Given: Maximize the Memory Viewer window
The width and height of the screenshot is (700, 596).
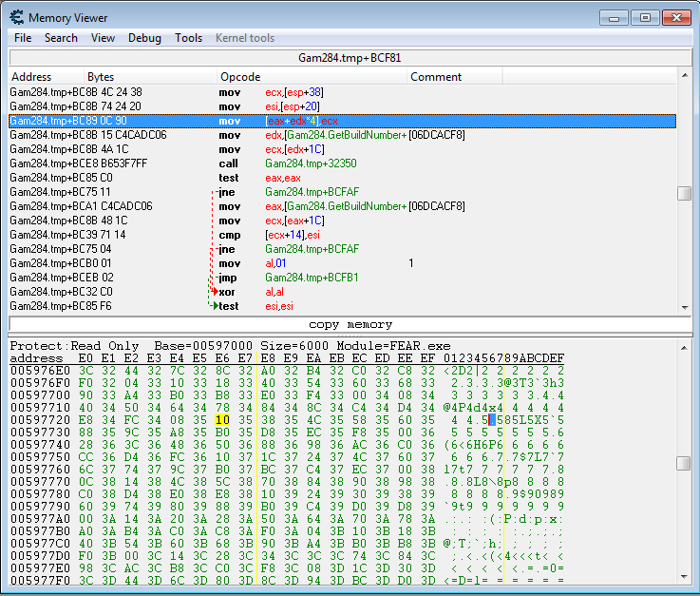Looking at the screenshot, I should 645,17.
